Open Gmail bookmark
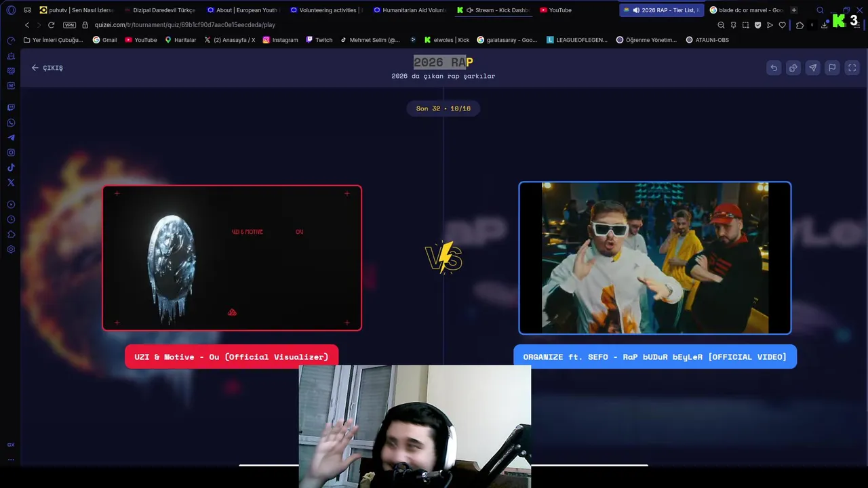The width and height of the screenshot is (868, 488). pyautogui.click(x=105, y=40)
